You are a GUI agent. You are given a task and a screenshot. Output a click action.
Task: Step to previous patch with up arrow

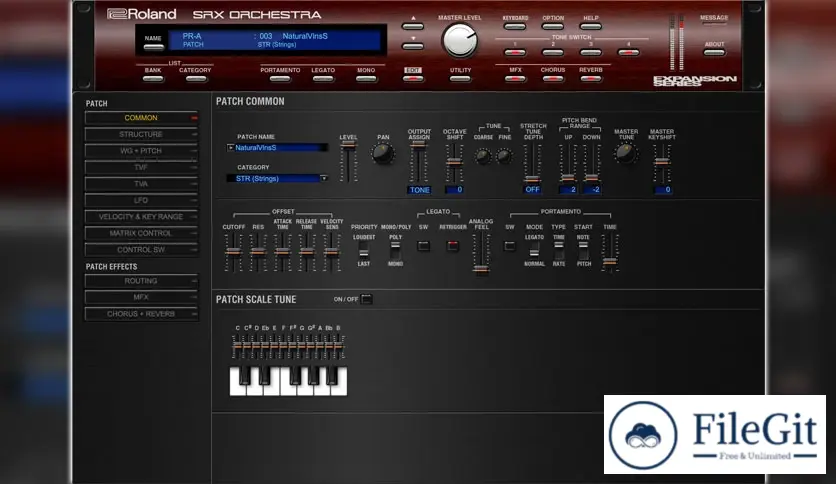413,26
